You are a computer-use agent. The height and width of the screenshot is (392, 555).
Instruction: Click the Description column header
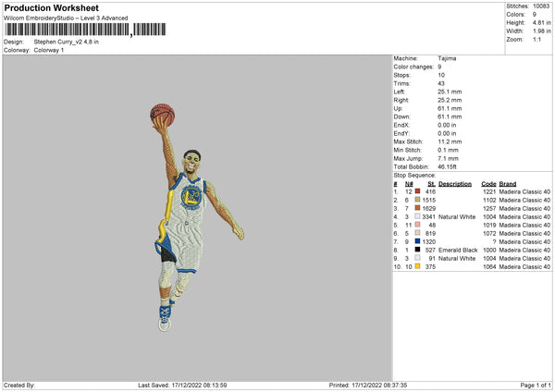pos(455,184)
